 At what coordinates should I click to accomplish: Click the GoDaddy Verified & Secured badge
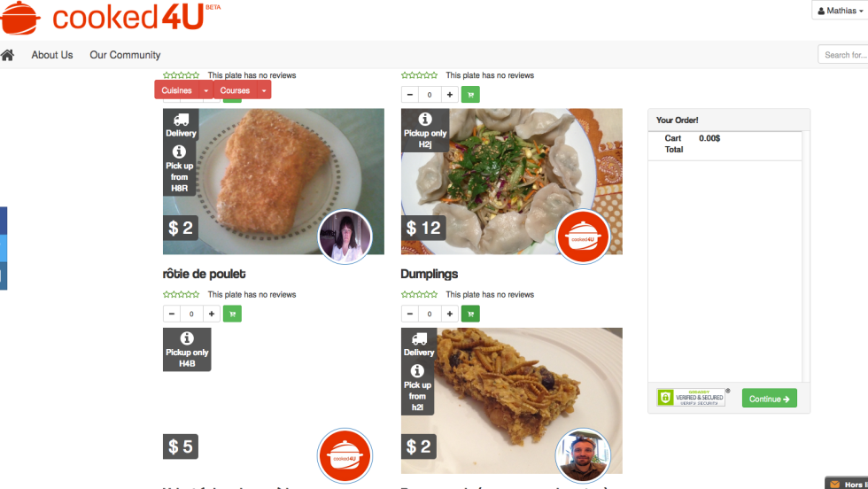click(x=691, y=398)
